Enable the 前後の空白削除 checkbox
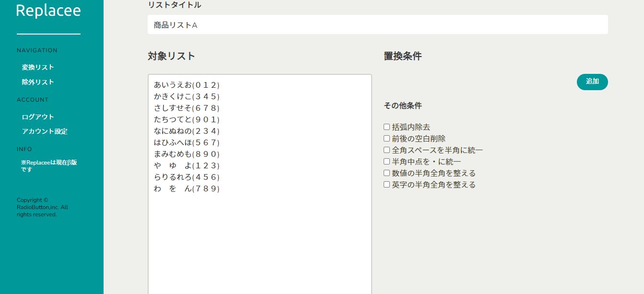644x294 pixels. (x=386, y=139)
